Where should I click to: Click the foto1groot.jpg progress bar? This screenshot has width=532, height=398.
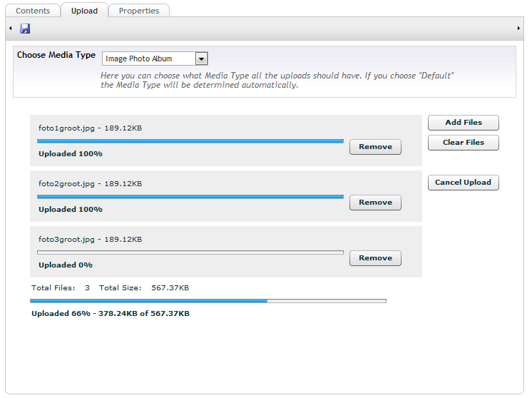190,141
